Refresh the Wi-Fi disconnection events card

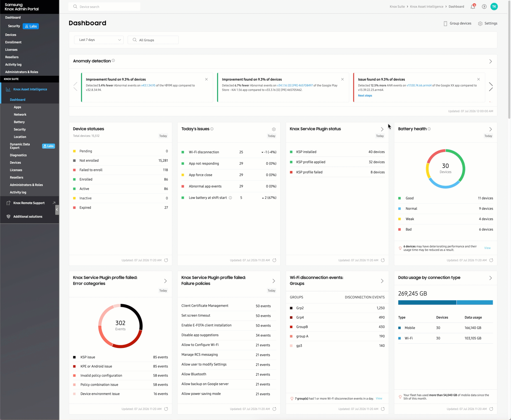[383, 409]
